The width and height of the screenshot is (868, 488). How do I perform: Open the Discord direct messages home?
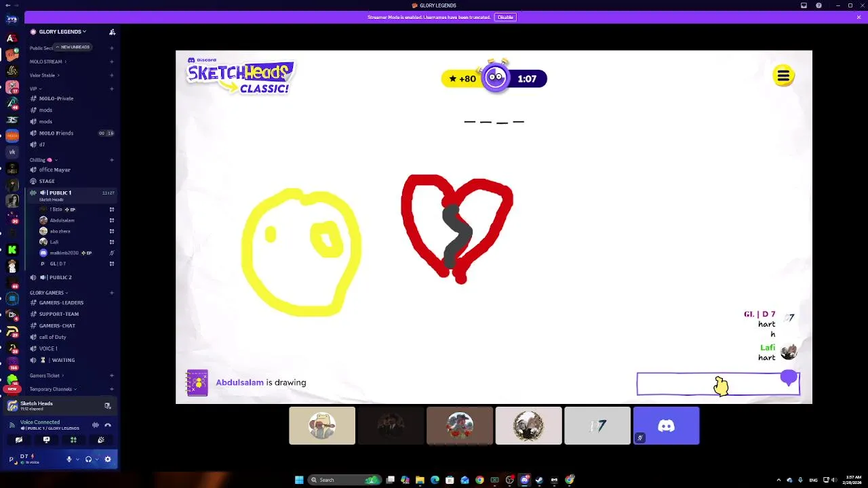tap(12, 19)
